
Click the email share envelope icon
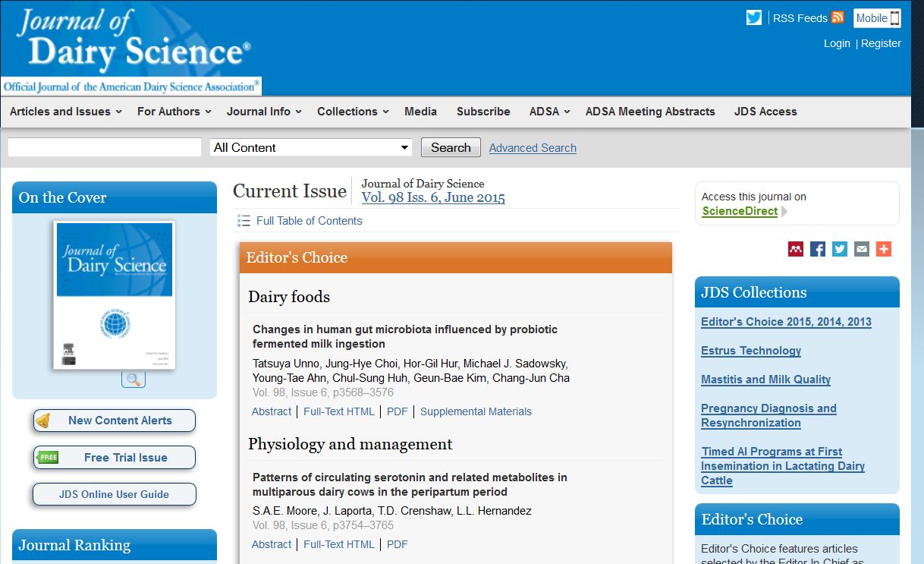(861, 249)
